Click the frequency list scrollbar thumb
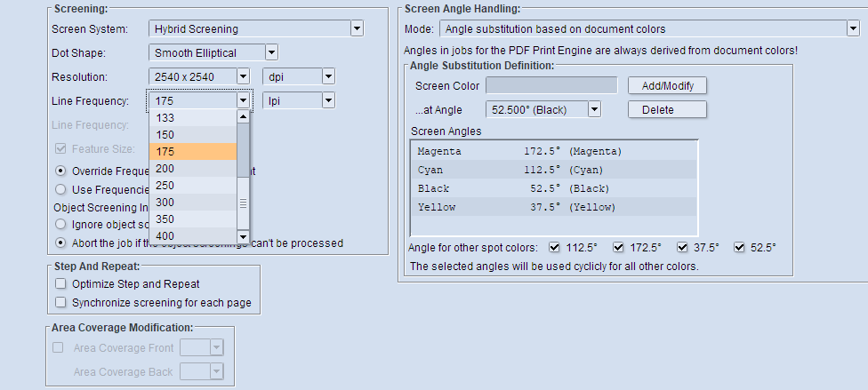This screenshot has height=390, width=868. click(243, 203)
